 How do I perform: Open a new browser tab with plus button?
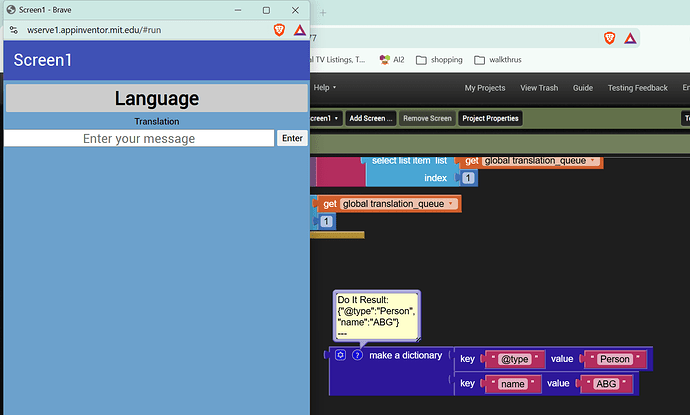pyautogui.click(x=323, y=12)
